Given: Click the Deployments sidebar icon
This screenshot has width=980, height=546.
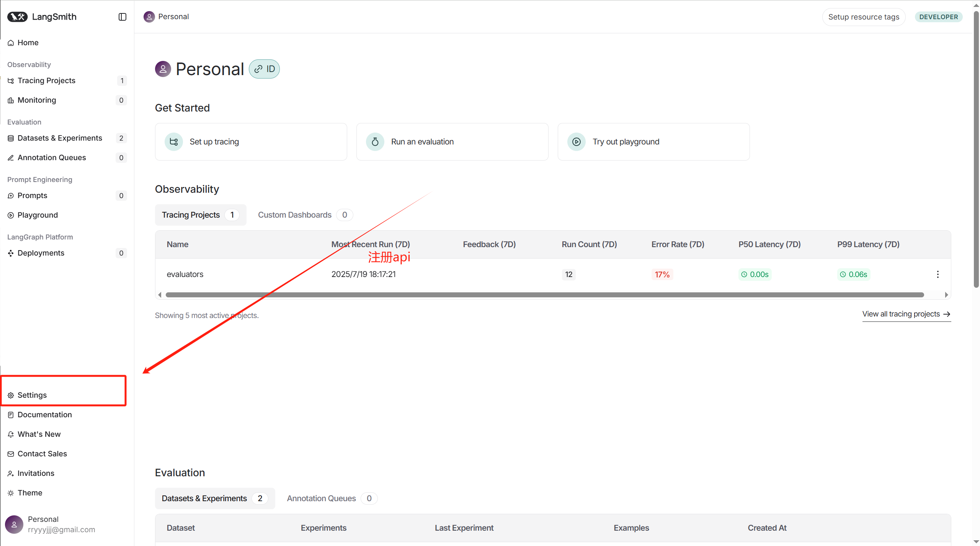Looking at the screenshot, I should [11, 253].
